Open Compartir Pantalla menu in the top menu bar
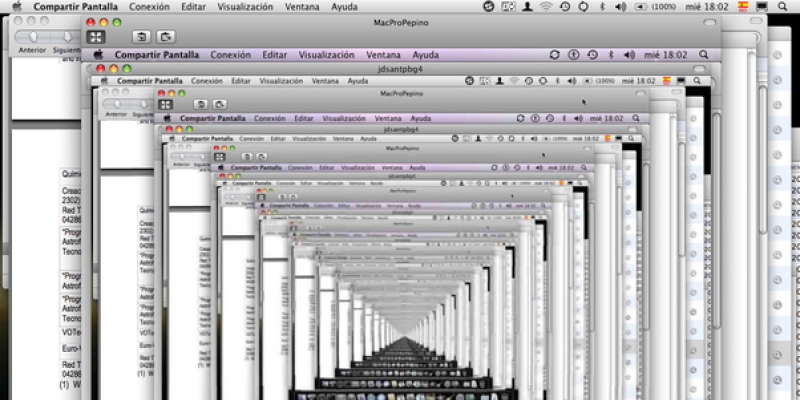 point(76,7)
